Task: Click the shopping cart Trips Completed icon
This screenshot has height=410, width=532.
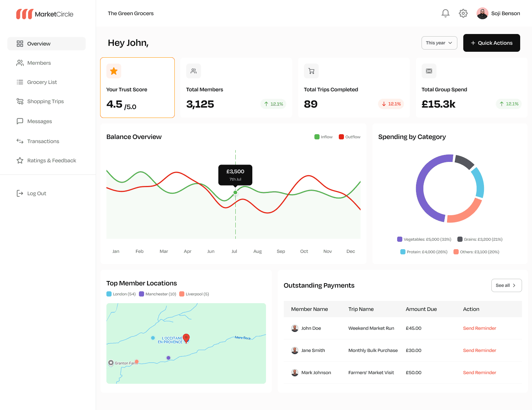Action: (311, 71)
